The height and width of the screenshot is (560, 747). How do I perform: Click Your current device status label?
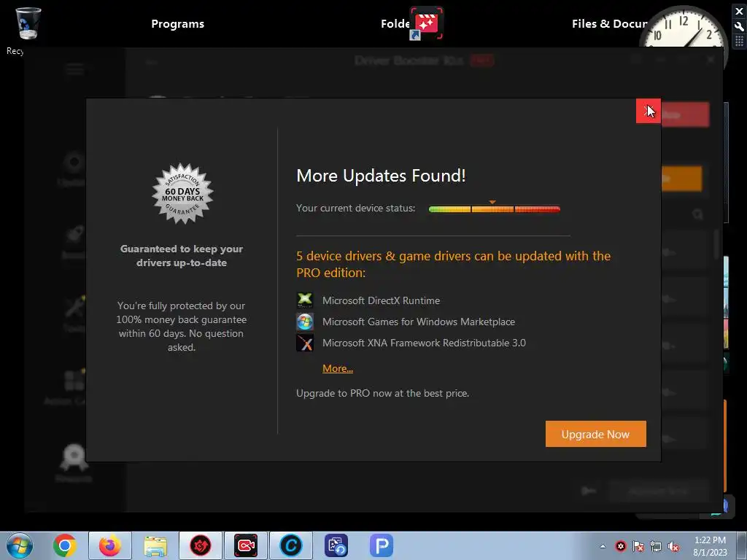[356, 208]
